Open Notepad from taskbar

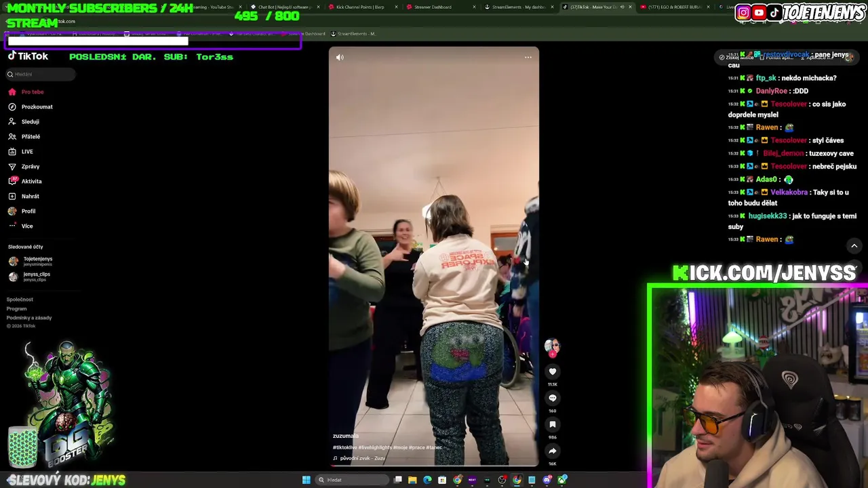[532, 480]
